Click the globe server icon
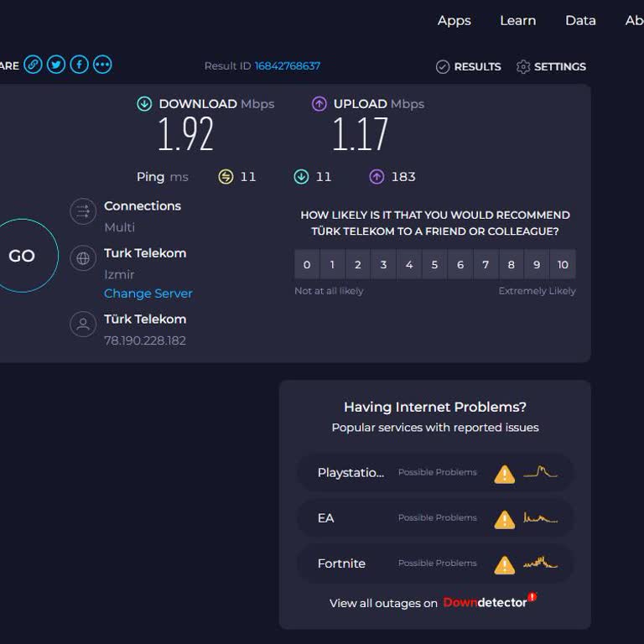Image resolution: width=644 pixels, height=644 pixels. [83, 258]
